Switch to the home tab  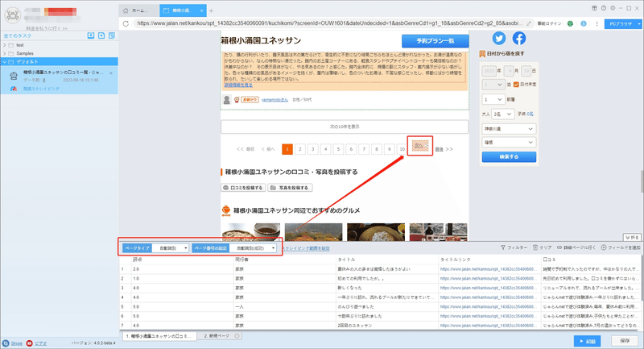pyautogui.click(x=138, y=10)
